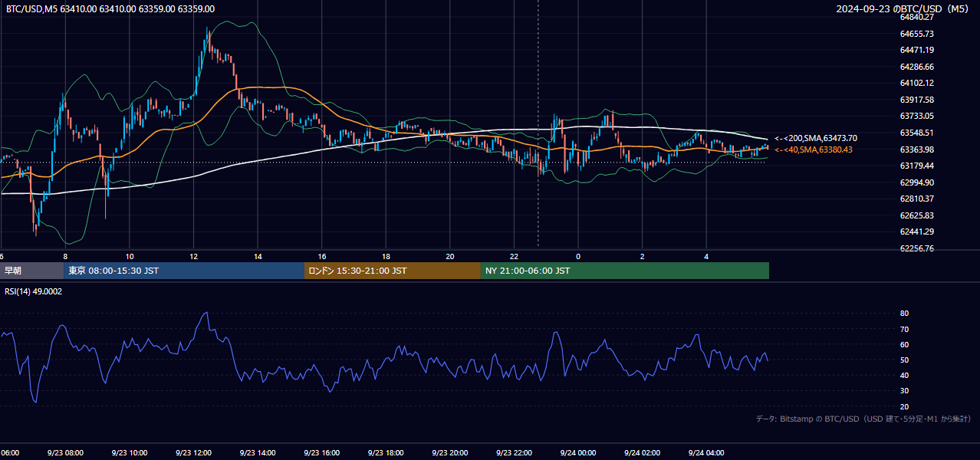The image size is (980, 460).
Task: Click price axis value 63179.44
Action: (x=917, y=166)
